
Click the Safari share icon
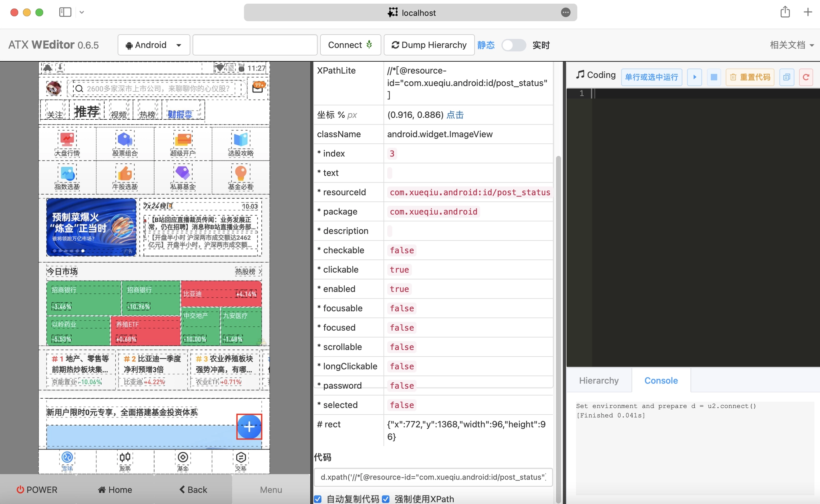[785, 12]
